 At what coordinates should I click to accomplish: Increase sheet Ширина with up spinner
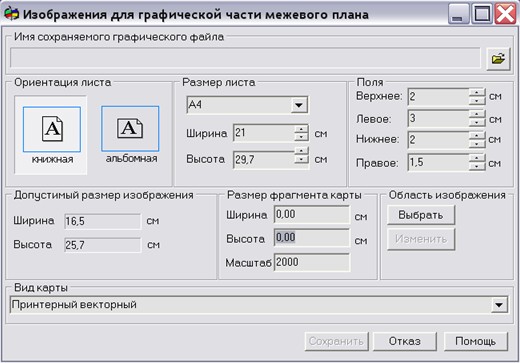click(x=302, y=129)
